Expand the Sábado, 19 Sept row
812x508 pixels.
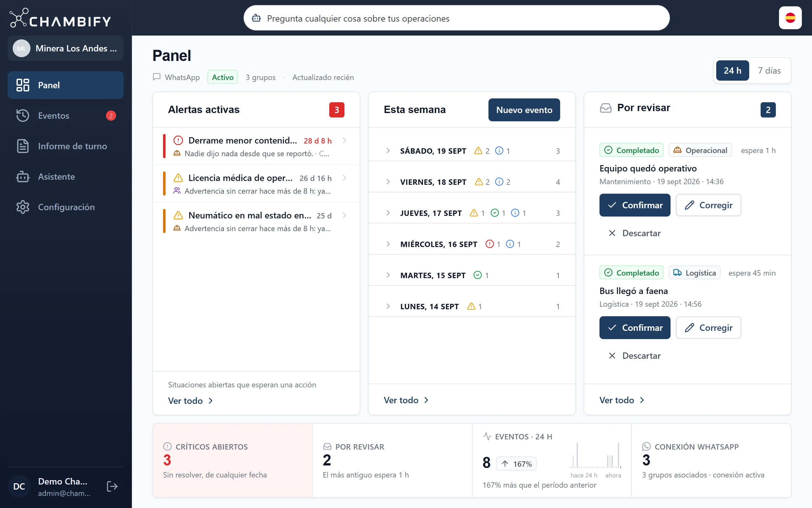(x=472, y=150)
